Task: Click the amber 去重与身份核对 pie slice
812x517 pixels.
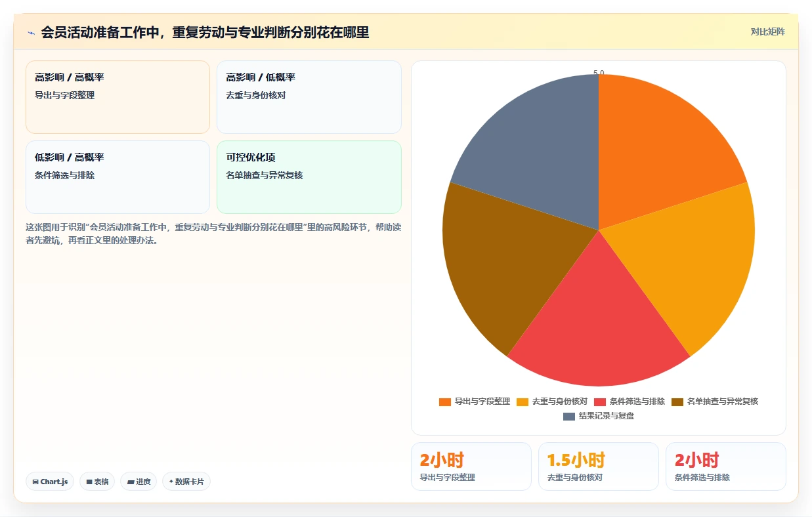Action: [x=693, y=259]
